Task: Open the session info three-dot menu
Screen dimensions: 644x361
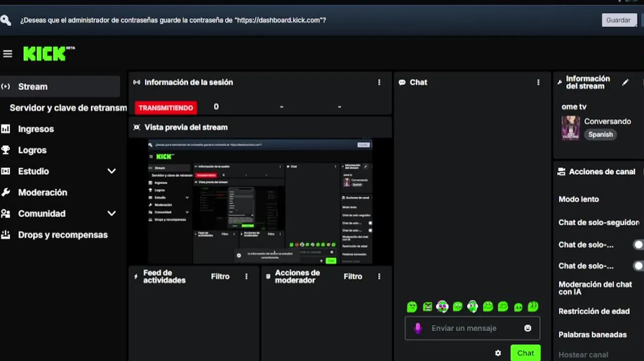Action: click(x=379, y=82)
